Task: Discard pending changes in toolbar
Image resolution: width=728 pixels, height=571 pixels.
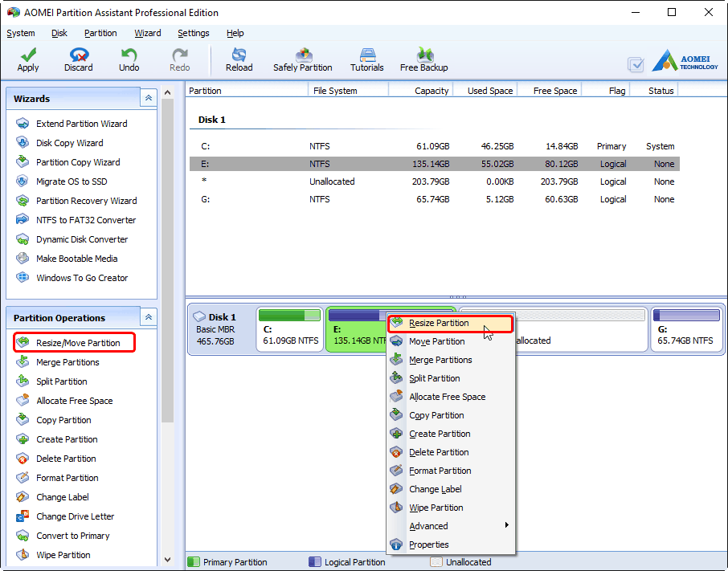Action: 78,60
